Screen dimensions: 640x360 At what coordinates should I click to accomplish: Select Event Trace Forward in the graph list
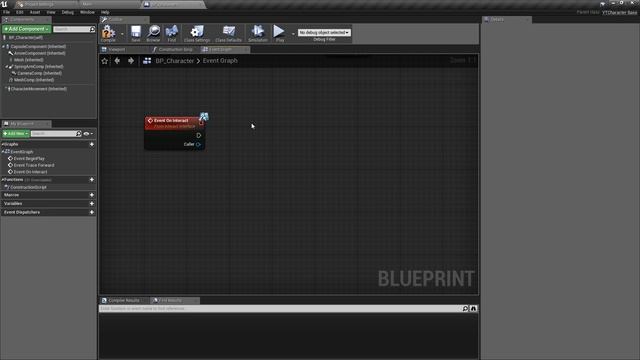click(x=34, y=165)
